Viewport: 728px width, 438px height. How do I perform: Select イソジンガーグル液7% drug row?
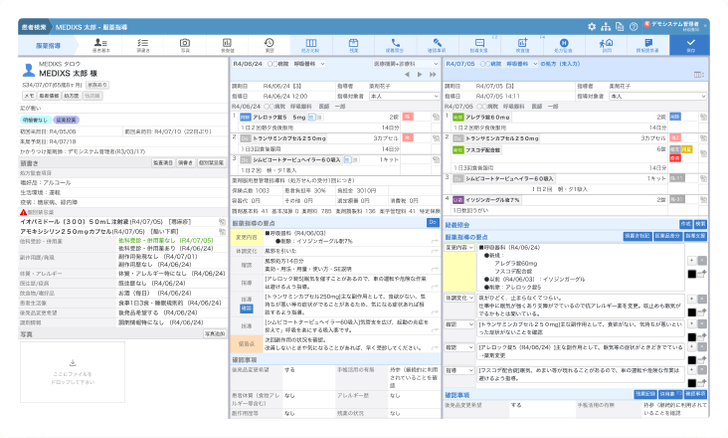click(x=493, y=200)
